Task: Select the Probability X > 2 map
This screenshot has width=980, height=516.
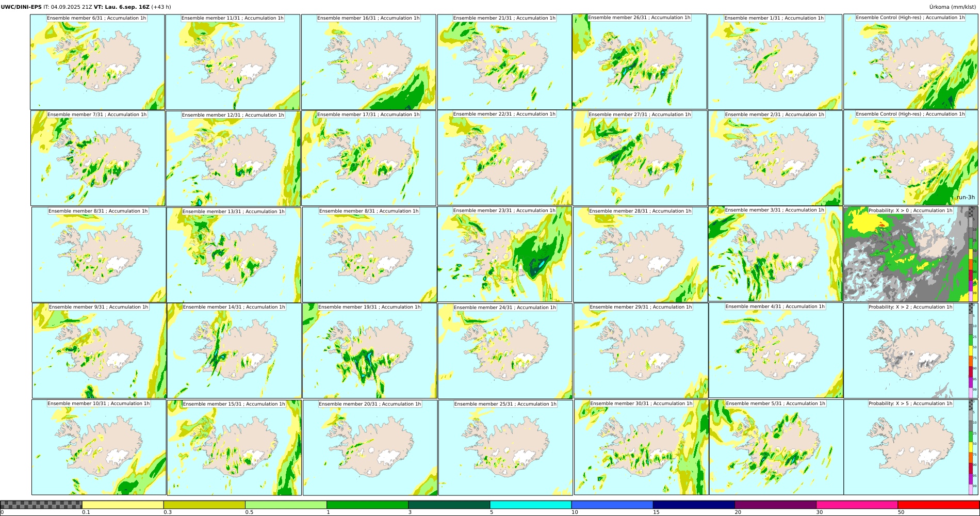Action: pos(911,351)
